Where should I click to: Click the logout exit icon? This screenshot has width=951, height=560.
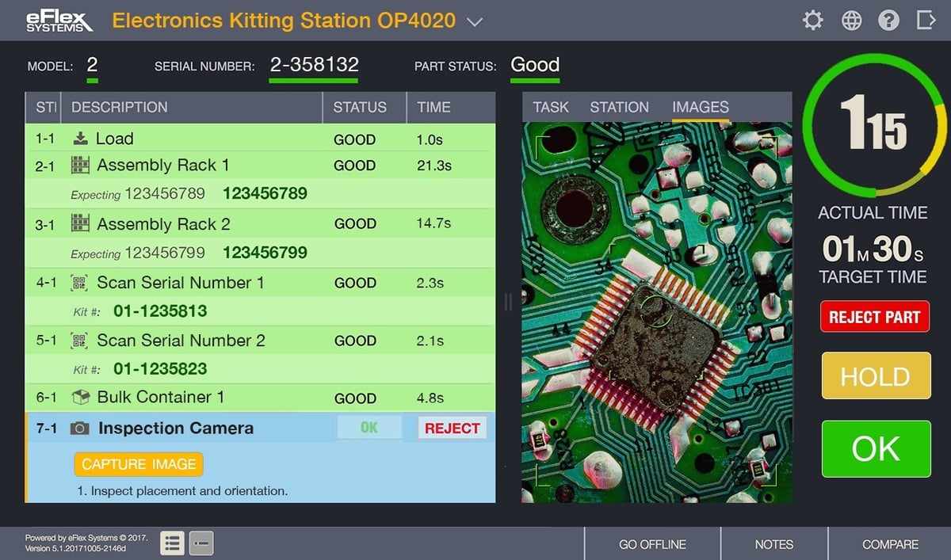926,21
